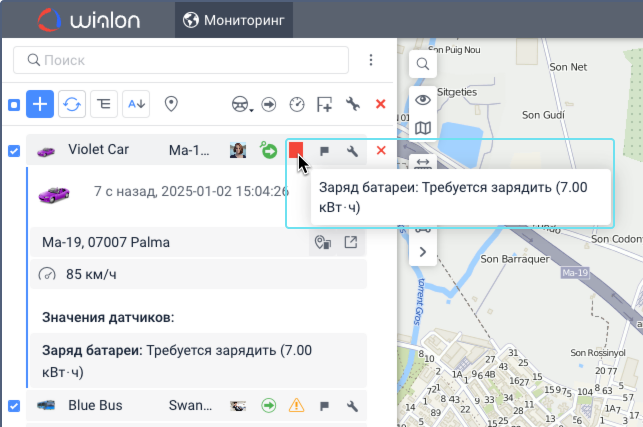
Task: Click the green arrow motion icon for Blue Bus
Action: point(269,406)
